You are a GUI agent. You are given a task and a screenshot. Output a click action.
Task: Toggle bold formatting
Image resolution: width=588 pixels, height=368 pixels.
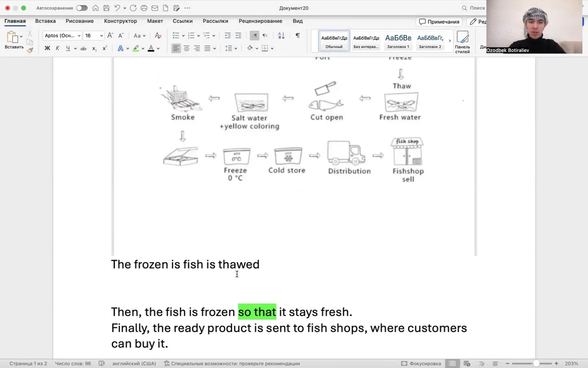coord(47,48)
